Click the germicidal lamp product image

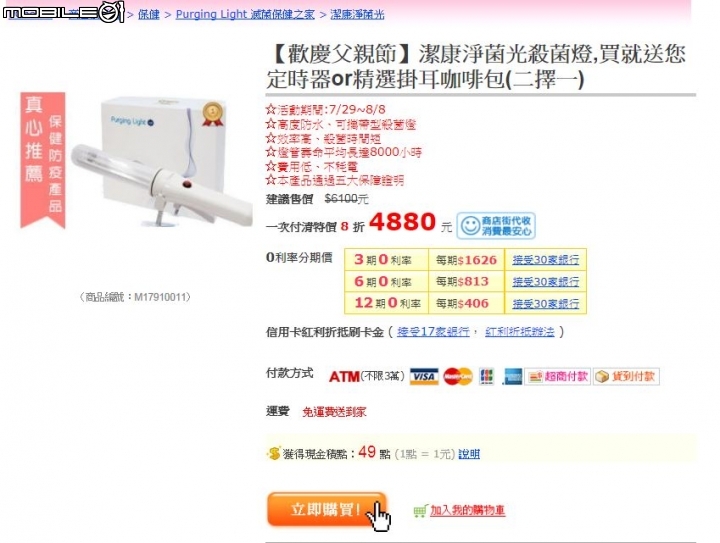[161, 162]
